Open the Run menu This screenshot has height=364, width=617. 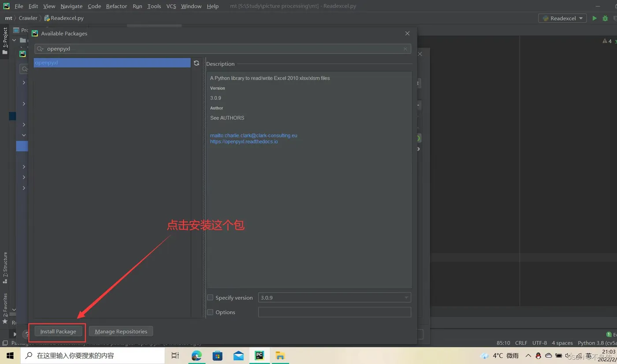[x=138, y=6]
